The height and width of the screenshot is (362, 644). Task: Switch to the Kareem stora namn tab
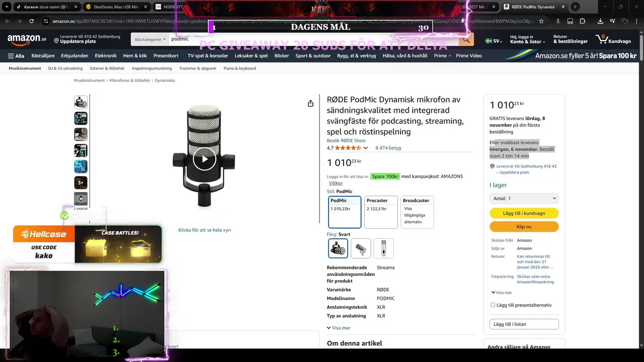click(47, 7)
